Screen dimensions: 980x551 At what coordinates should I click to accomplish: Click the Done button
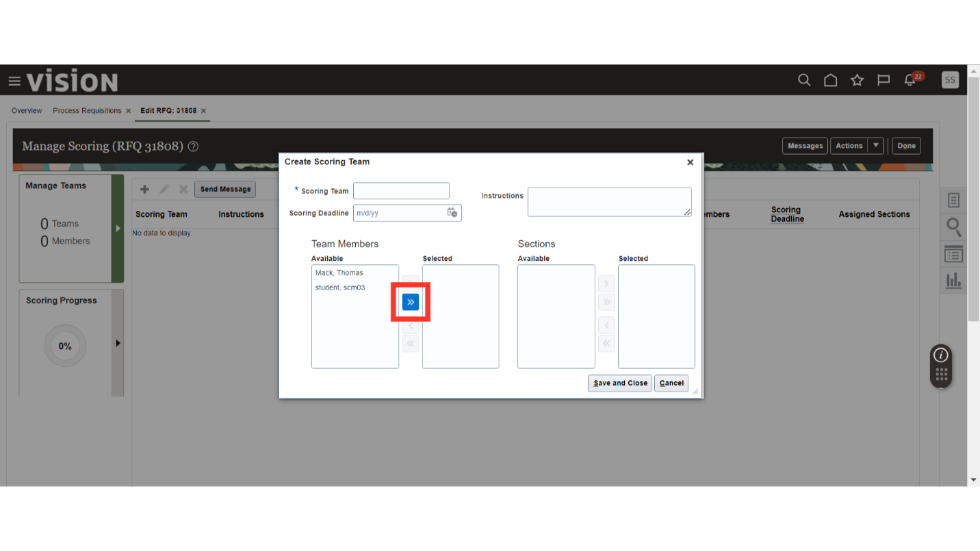click(906, 146)
